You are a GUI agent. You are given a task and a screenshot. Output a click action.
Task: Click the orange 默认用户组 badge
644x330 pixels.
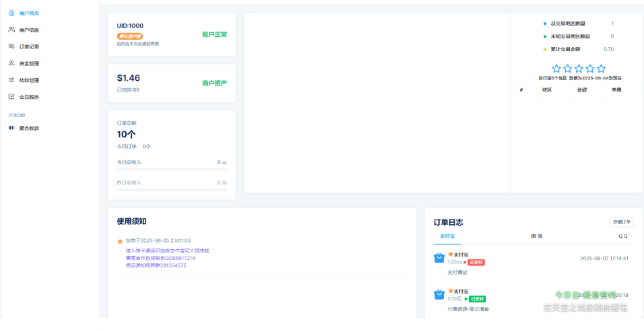tap(130, 36)
